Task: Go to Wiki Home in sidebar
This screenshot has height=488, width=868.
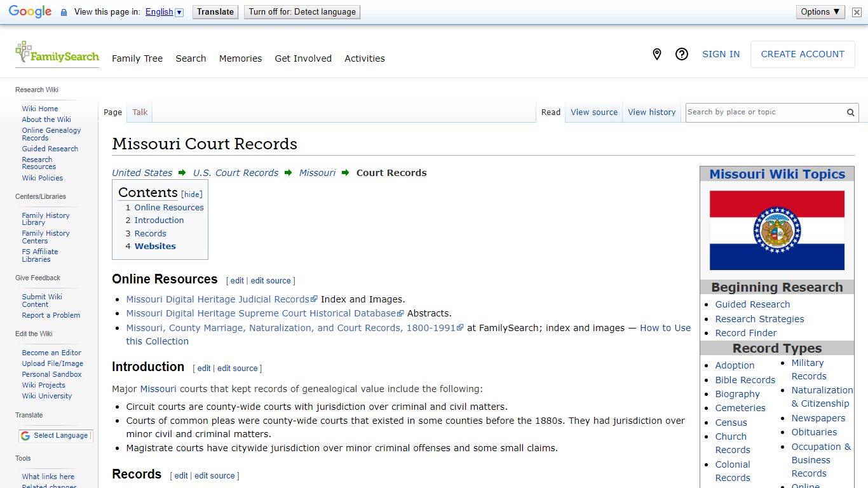Action: click(x=40, y=109)
